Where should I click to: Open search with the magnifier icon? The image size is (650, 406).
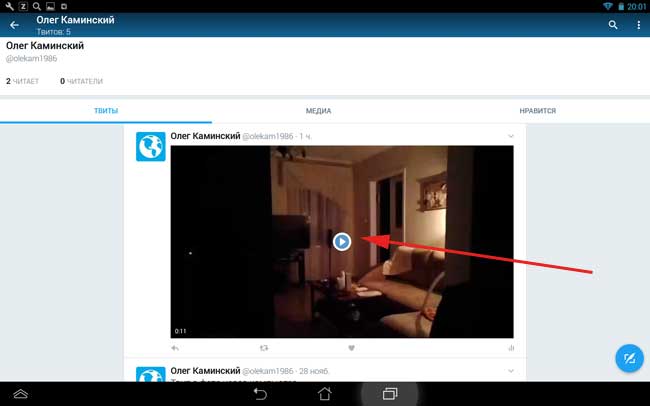[613, 25]
